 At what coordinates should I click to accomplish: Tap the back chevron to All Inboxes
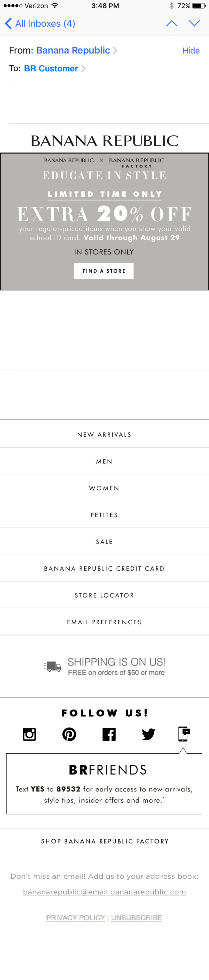point(8,24)
